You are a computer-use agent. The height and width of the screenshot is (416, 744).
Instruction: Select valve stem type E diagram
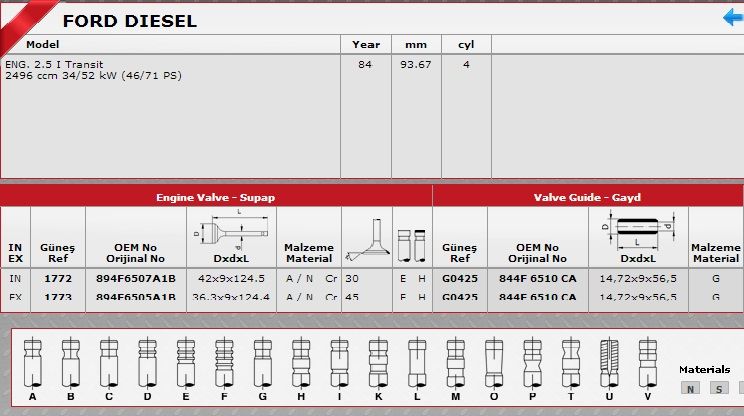(x=186, y=361)
